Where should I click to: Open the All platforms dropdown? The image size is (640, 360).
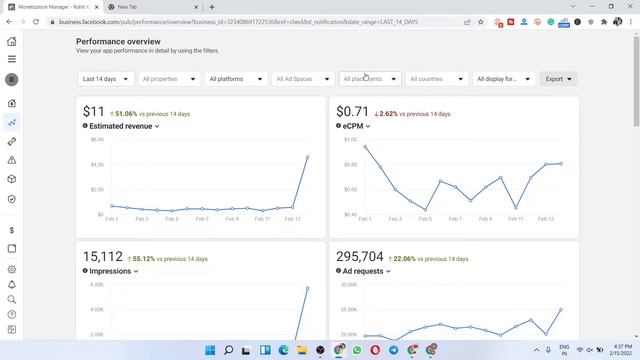coord(236,79)
